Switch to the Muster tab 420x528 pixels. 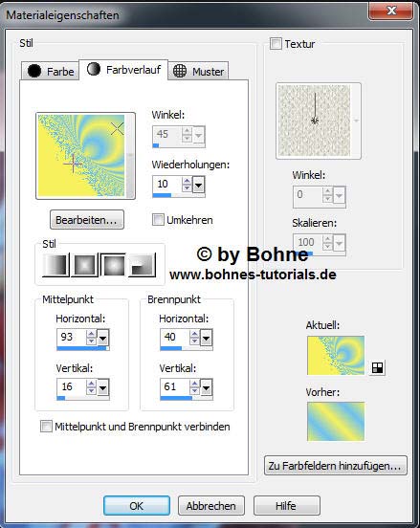click(198, 71)
